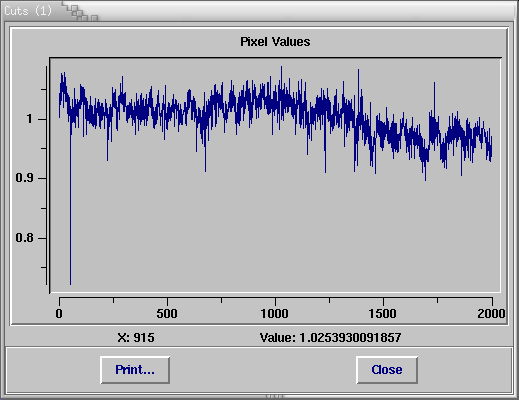This screenshot has width=519, height=400.
Task: Click the y-axis label 0.8
Action: 24,238
